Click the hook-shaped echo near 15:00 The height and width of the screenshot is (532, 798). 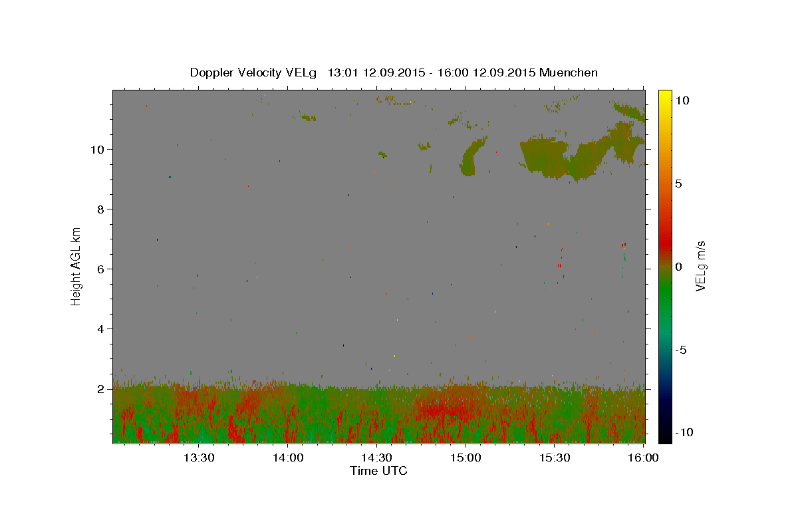tap(473, 157)
